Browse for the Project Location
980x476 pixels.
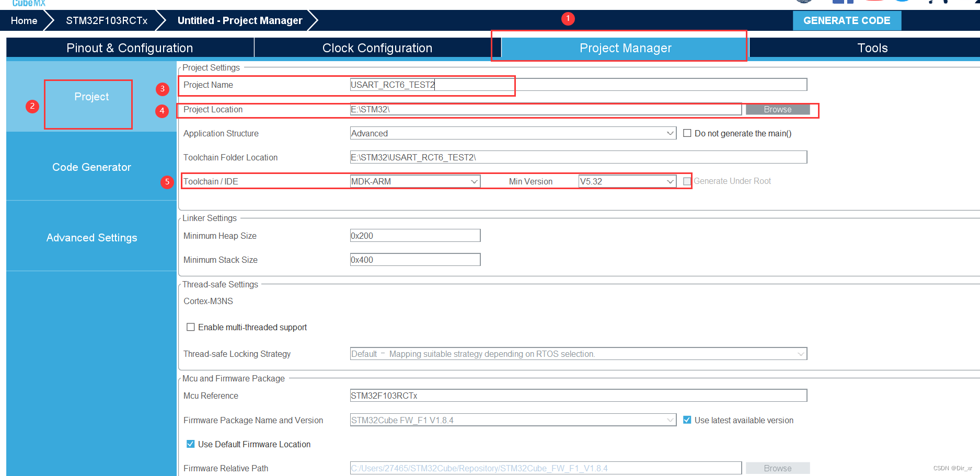(x=778, y=109)
